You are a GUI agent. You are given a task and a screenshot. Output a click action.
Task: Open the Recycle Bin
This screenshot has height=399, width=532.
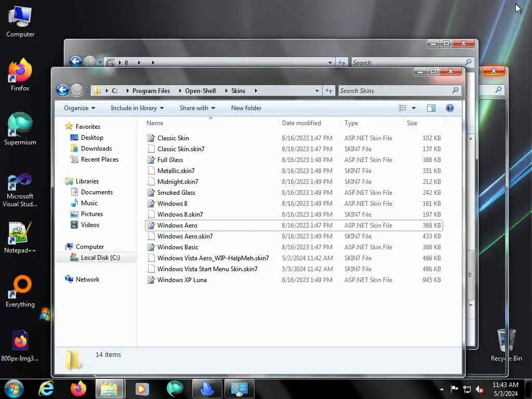tap(506, 345)
